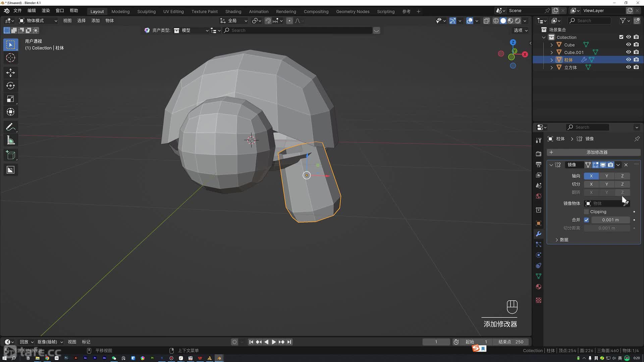Click the current frame field showing 1
This screenshot has height=362, width=644.
(x=436, y=342)
